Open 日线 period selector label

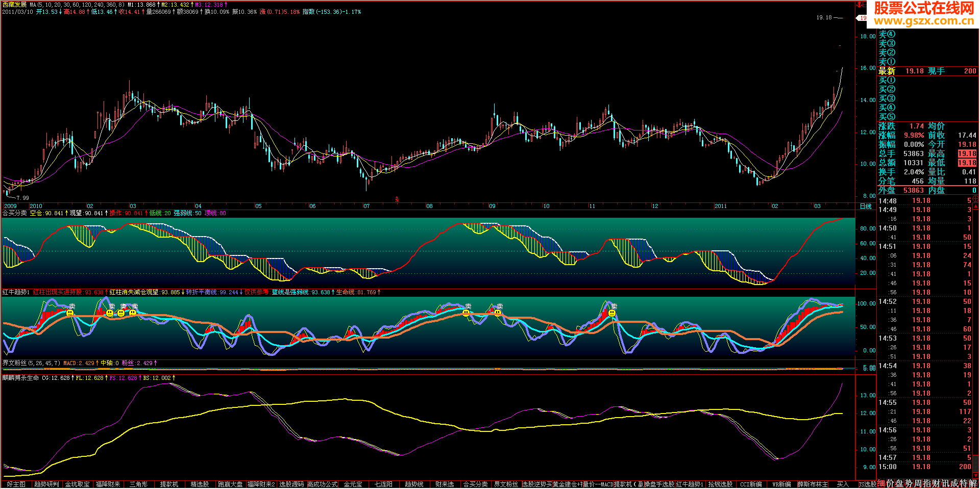(866, 207)
